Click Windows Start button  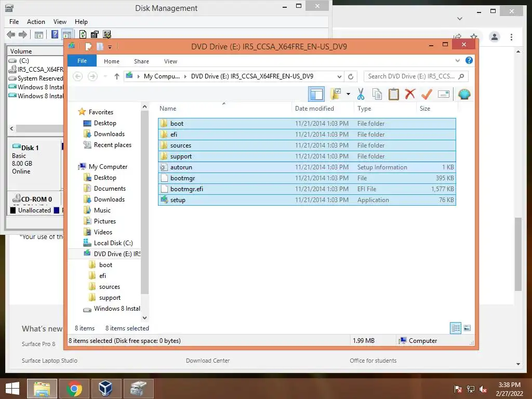[12, 389]
